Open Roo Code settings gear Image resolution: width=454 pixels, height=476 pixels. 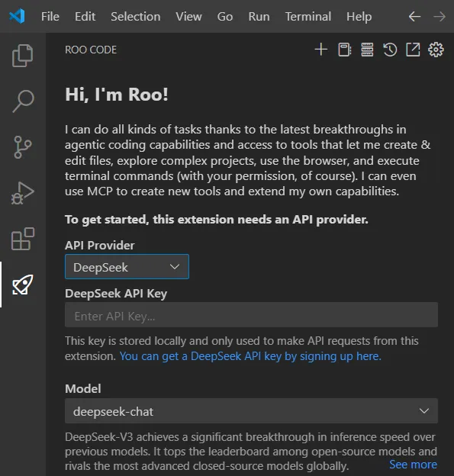click(x=436, y=50)
